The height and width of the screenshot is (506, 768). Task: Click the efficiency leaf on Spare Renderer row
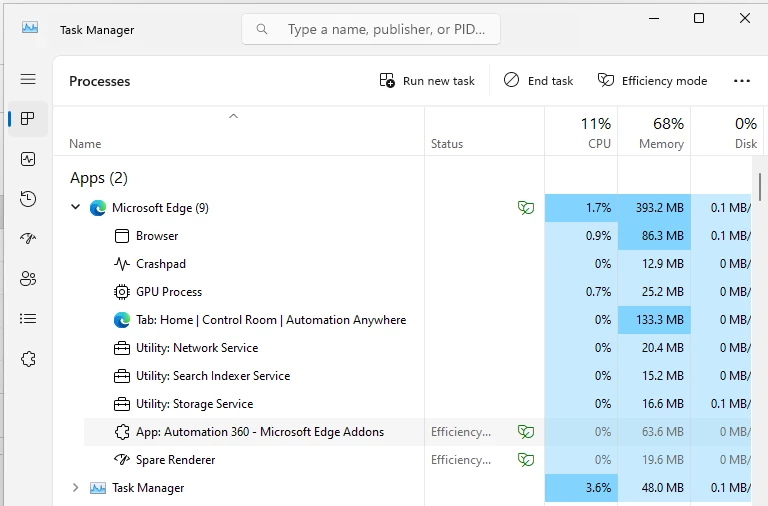(526, 459)
